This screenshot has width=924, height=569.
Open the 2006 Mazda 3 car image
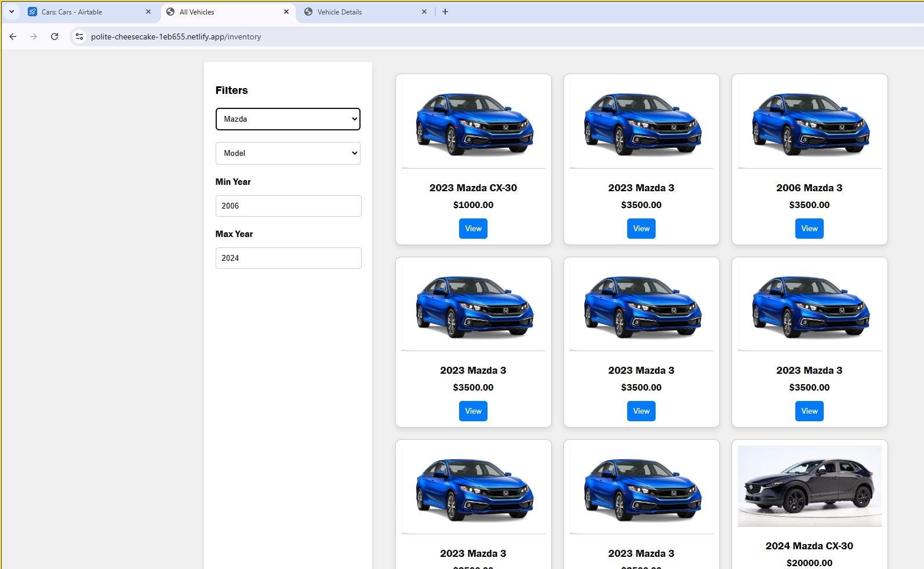tap(810, 124)
